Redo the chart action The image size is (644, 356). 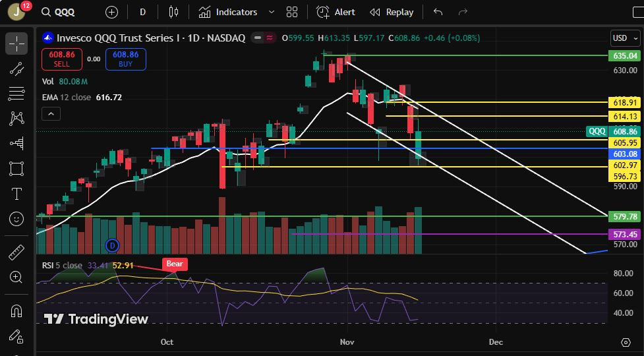[x=463, y=13]
